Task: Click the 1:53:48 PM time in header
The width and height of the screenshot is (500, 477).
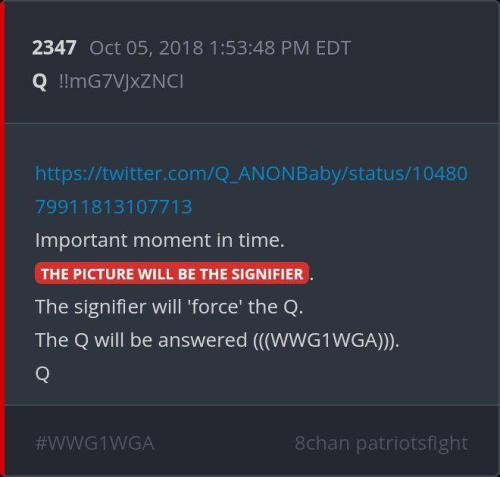Action: point(260,48)
